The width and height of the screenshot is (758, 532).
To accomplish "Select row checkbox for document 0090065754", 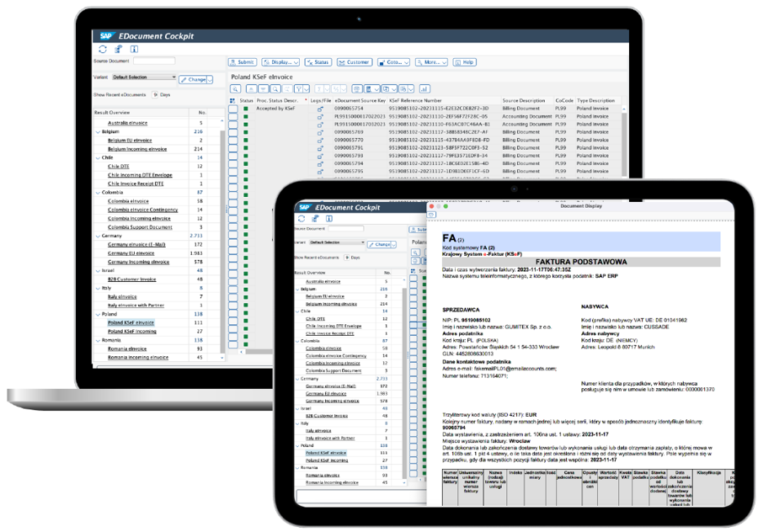I will tap(233, 109).
